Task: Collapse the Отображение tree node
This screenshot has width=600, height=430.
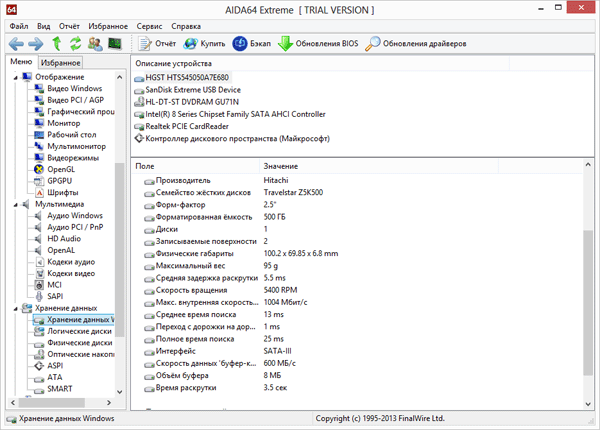Action: (16, 78)
